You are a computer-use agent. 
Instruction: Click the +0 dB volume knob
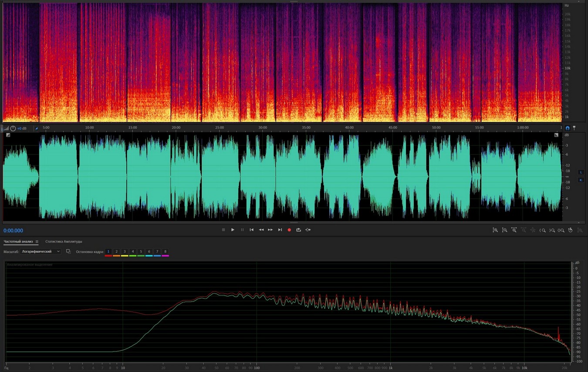coord(13,128)
